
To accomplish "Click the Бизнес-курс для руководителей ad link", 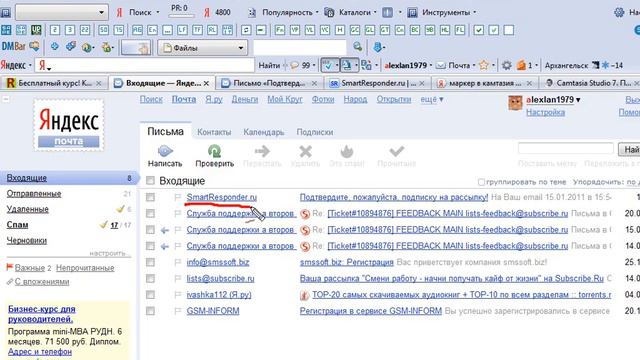I will pyautogui.click(x=42, y=314).
